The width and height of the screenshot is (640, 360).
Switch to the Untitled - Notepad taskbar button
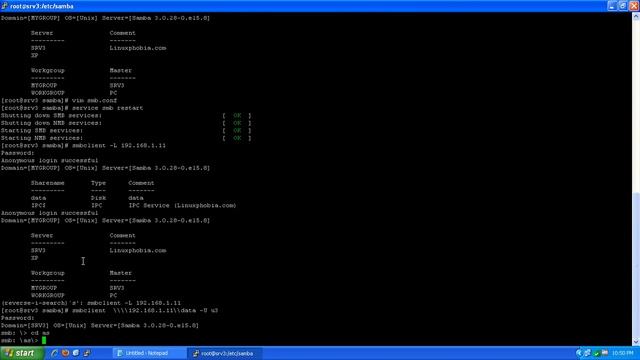tap(148, 353)
